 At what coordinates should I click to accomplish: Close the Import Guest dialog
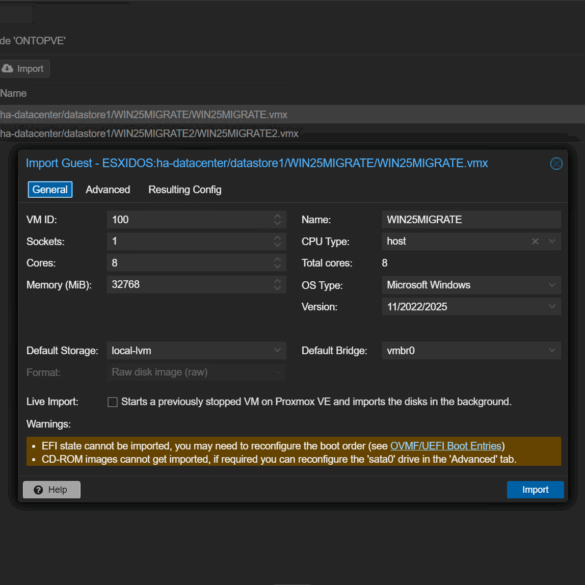click(556, 163)
